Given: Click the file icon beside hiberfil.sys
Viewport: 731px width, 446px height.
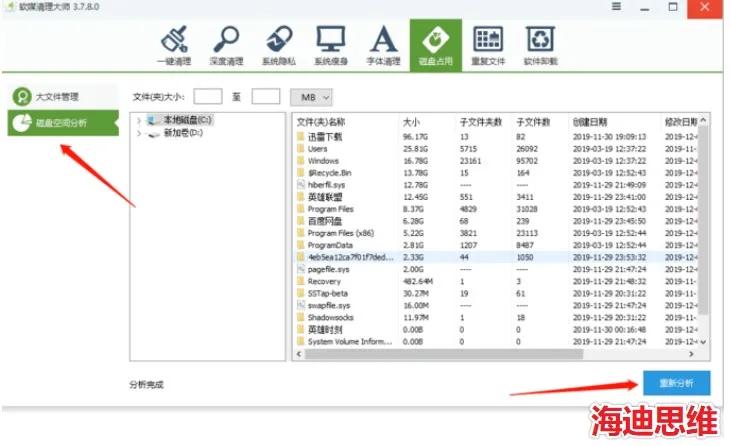Looking at the screenshot, I should (x=301, y=185).
